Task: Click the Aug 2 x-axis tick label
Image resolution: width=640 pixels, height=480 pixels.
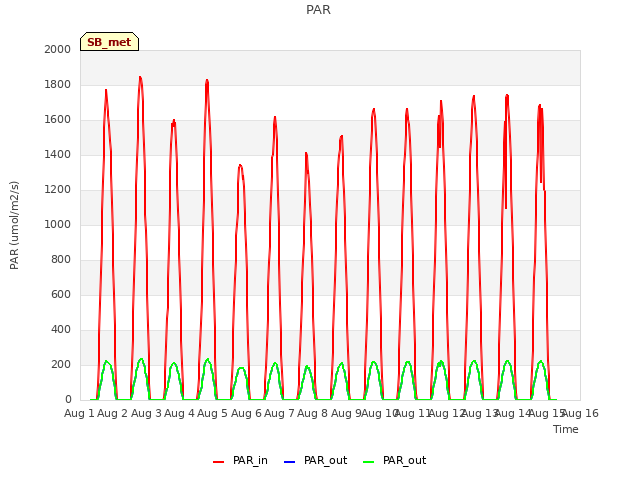Action: coord(113,413)
